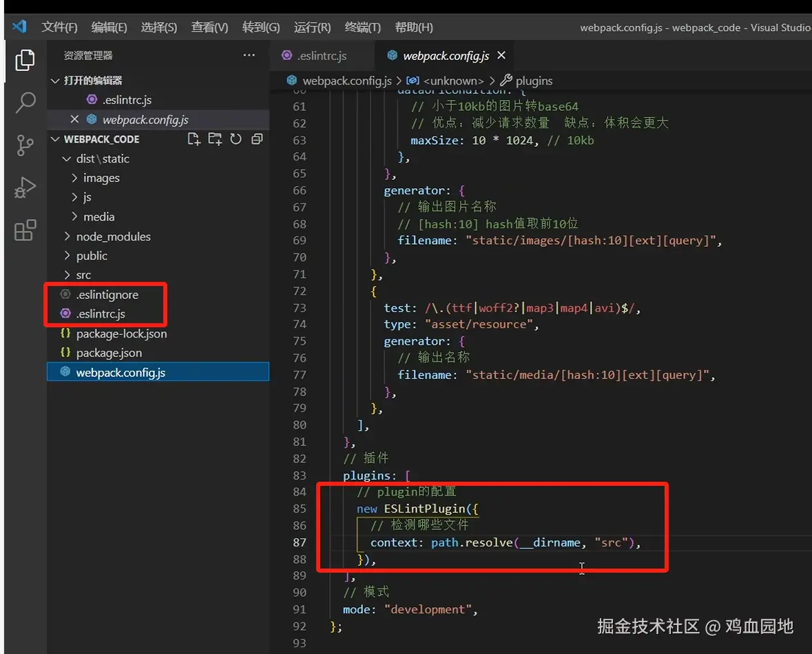Click the .eslintrc.js tab file icon
Viewport: 812px width, 654px height.
(x=287, y=55)
